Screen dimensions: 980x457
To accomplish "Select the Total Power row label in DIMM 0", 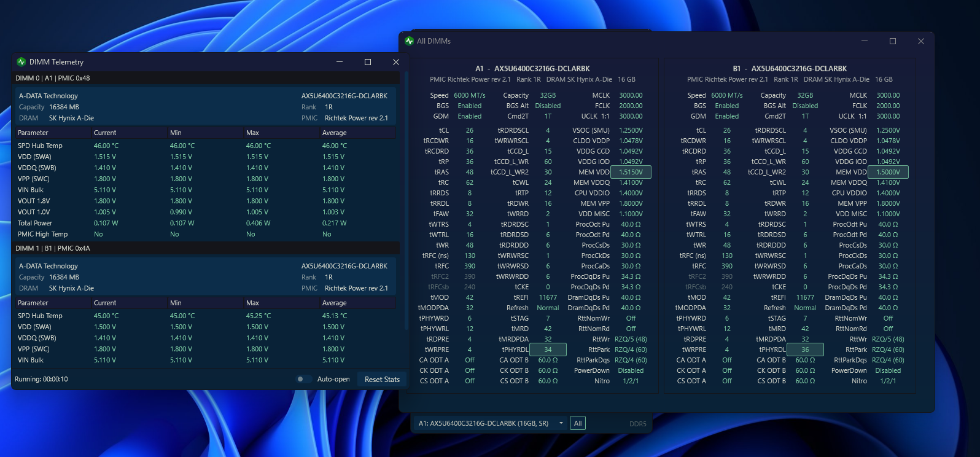I will 35,223.
